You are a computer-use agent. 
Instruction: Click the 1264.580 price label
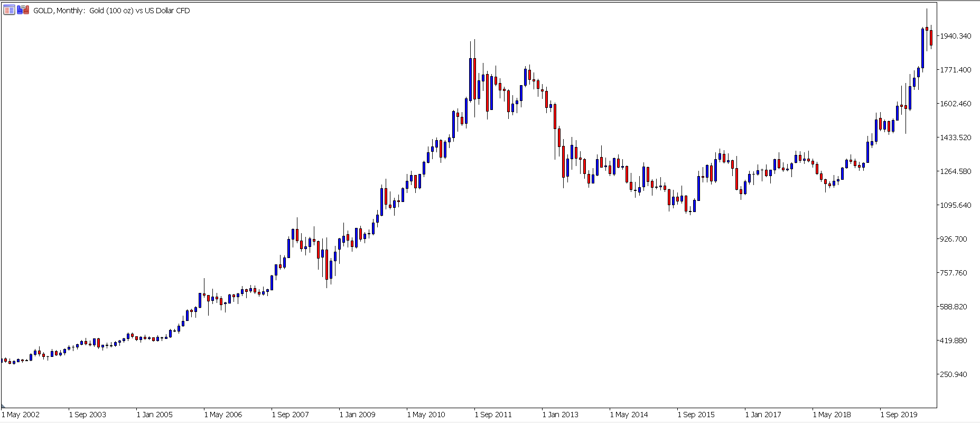[x=955, y=171]
